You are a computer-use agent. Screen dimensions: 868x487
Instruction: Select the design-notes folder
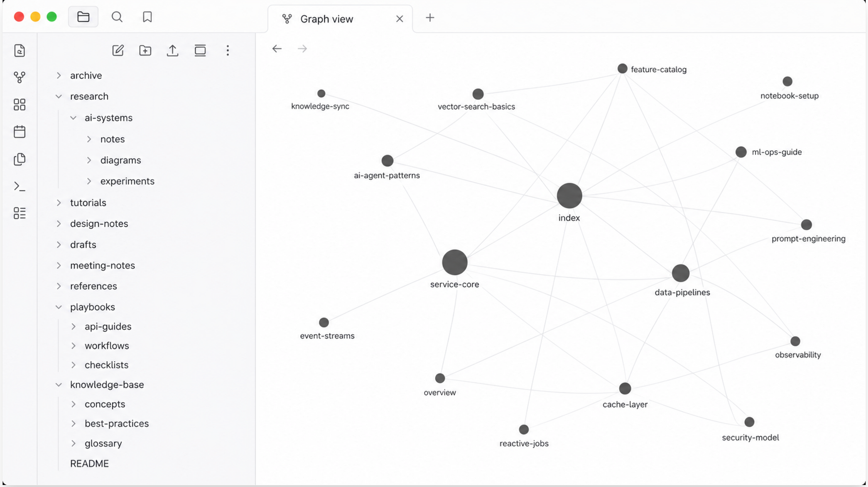click(99, 224)
